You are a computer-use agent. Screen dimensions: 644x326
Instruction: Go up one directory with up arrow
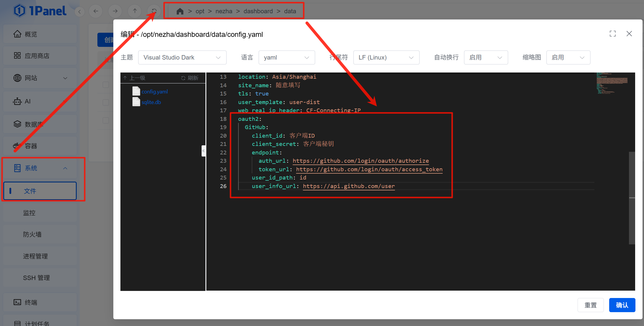135,11
